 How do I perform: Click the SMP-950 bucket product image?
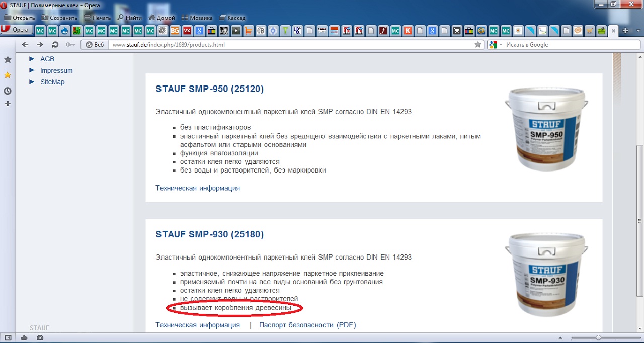tap(547, 129)
